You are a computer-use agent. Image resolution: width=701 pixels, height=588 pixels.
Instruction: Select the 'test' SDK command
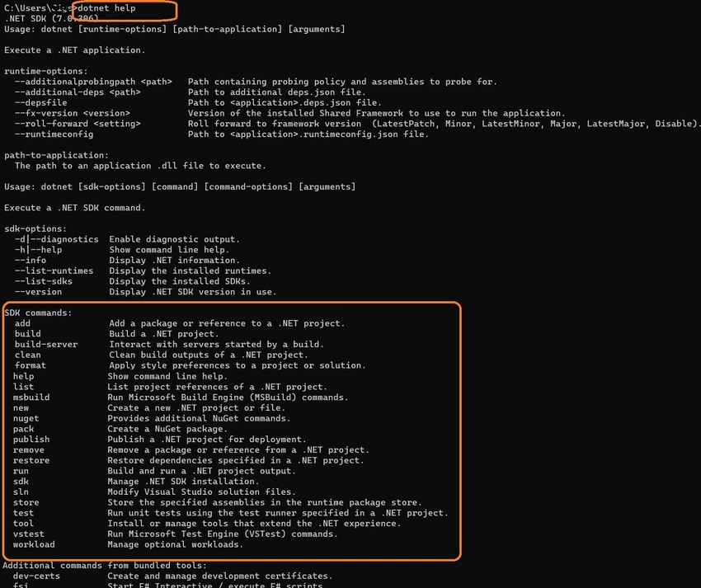[23, 513]
